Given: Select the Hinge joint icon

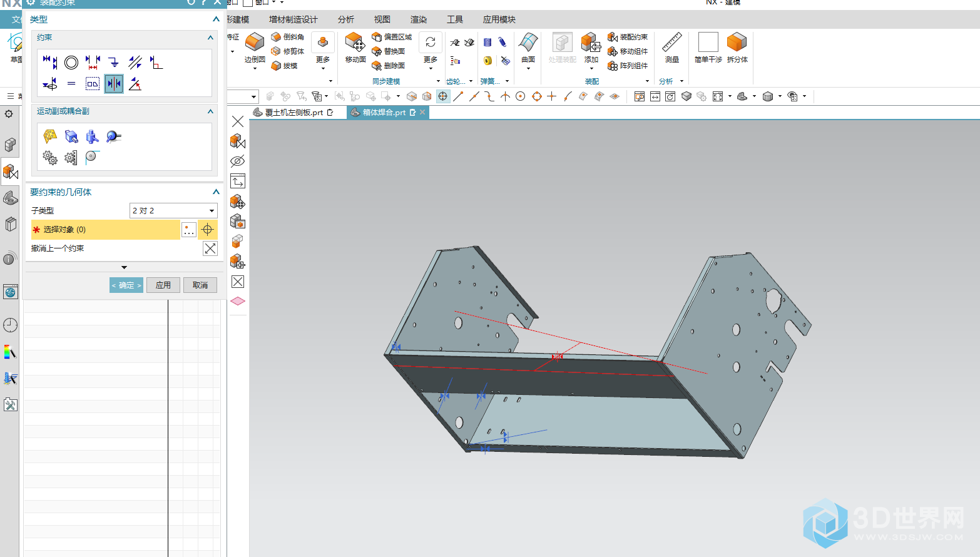Looking at the screenshot, I should 50,136.
